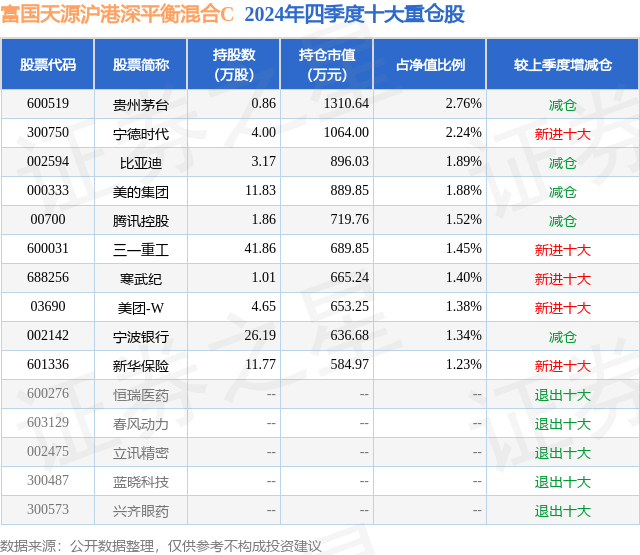Viewport: 640px width, 555px height.
Task: Select the 恒瑞医药 stock name
Action: pyautogui.click(x=141, y=395)
